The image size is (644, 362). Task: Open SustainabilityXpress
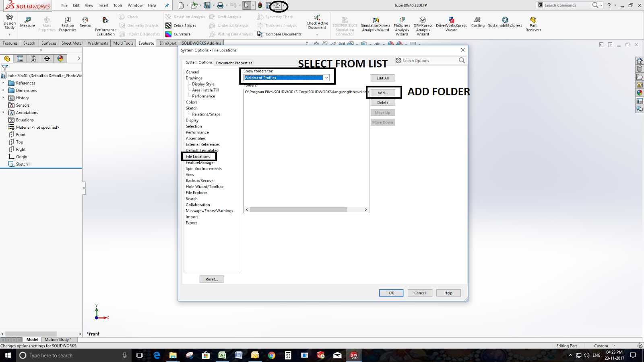click(x=504, y=22)
